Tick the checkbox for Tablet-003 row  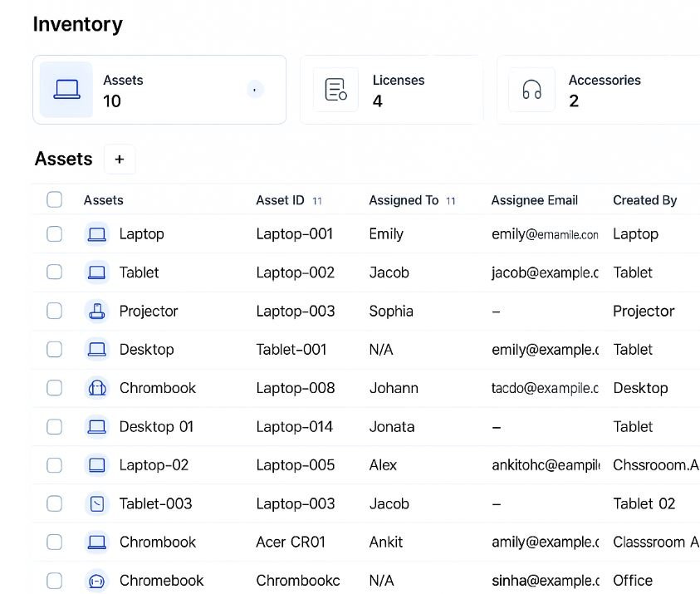(x=55, y=503)
